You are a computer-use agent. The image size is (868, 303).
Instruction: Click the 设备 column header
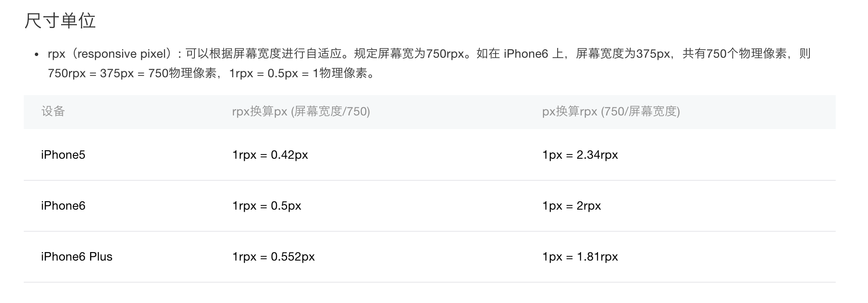click(53, 112)
